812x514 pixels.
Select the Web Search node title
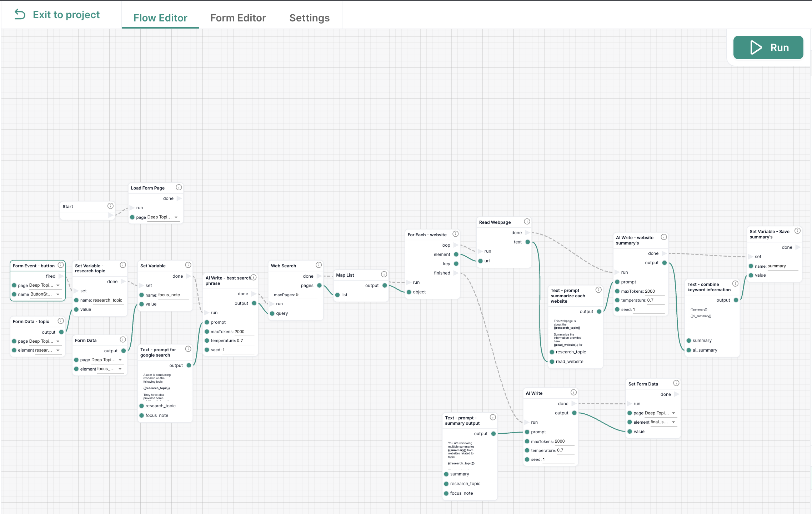pos(284,266)
